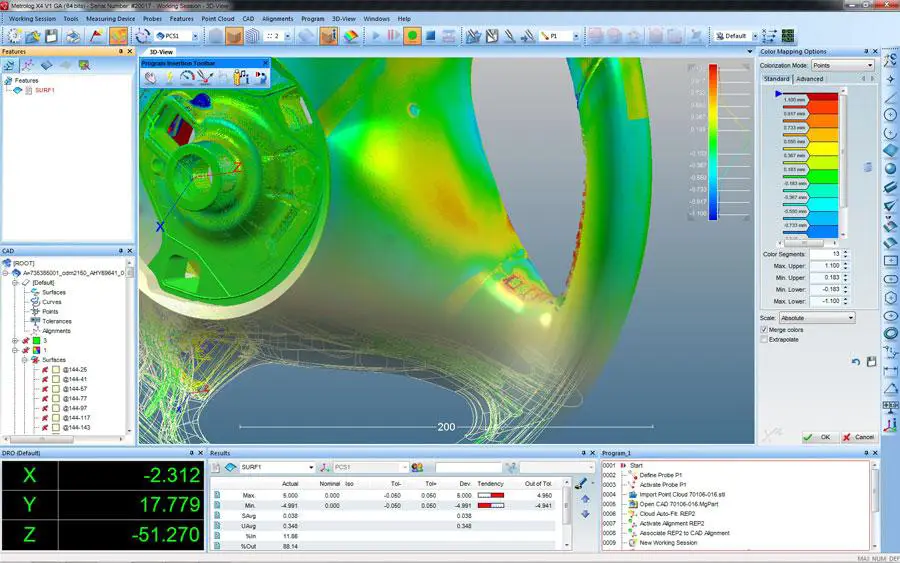Switch to the Advanced tab
The width and height of the screenshot is (900, 563).
click(x=809, y=79)
